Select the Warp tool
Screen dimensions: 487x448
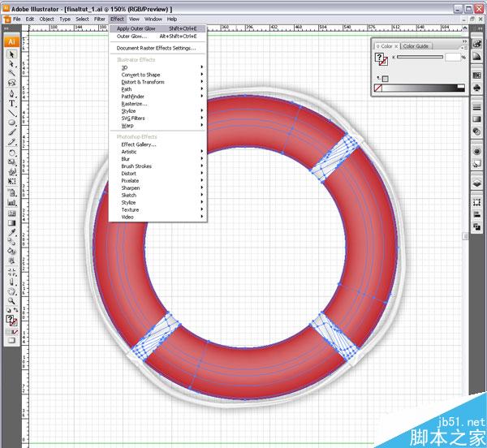12,172
